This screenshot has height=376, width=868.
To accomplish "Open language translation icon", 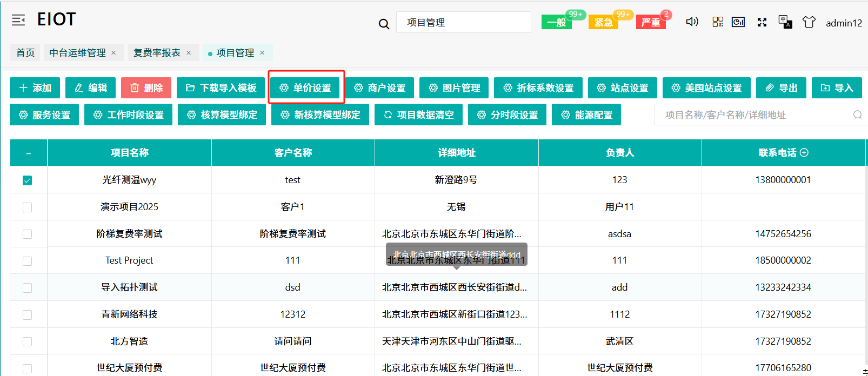I will (785, 22).
